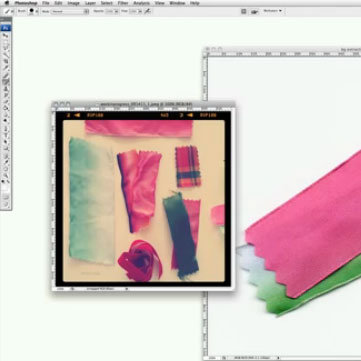361x361 pixels.
Task: Open the Brush preset picker
Action: pos(33,11)
